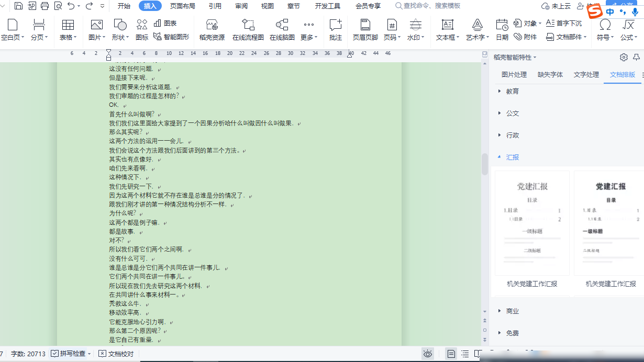Click the Print icon in quick access toolbar
The image size is (644, 362).
tap(45, 6)
